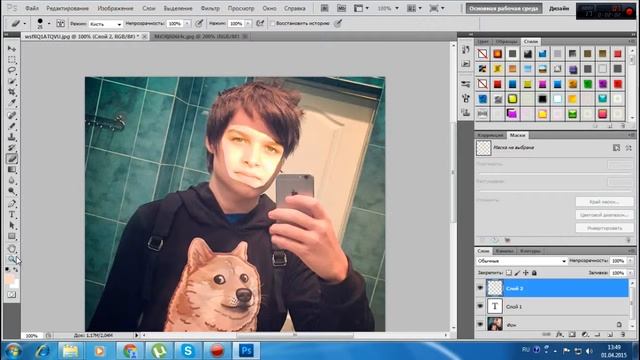Click the foreground color swatch
Screen dimensions: 640x360
tap(9, 280)
